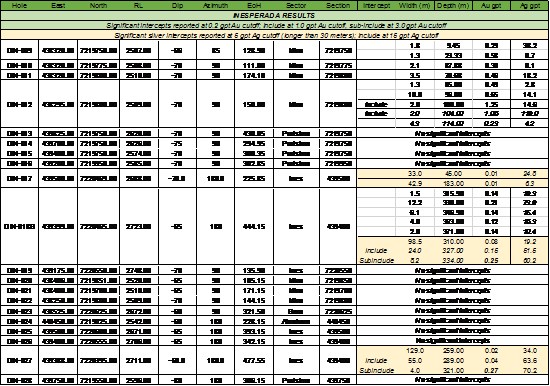Click the 'Section' column header
The image size is (550, 386).
pos(338,6)
